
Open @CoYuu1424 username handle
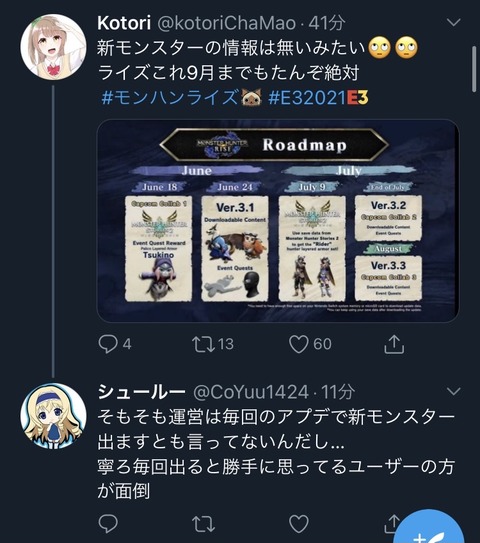(x=250, y=392)
